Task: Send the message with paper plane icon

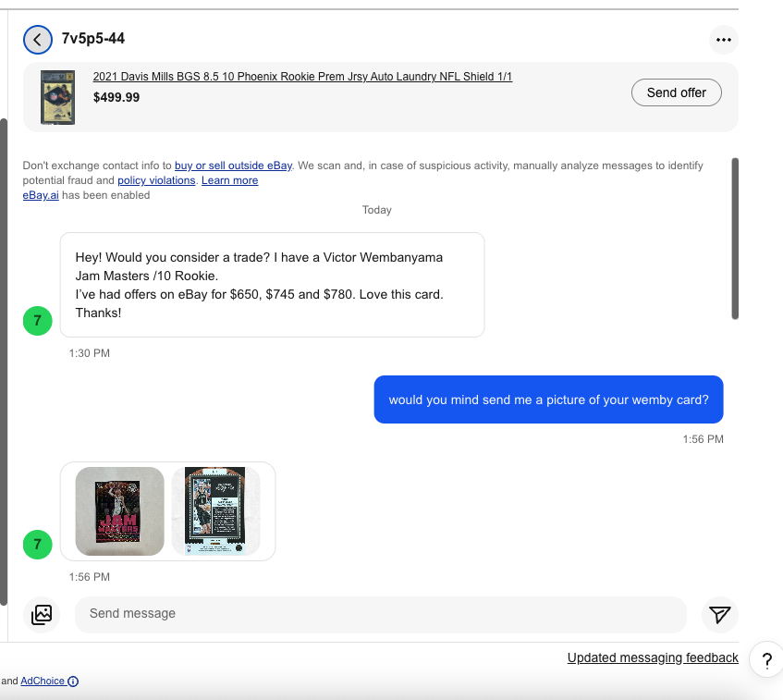Action: point(719,615)
